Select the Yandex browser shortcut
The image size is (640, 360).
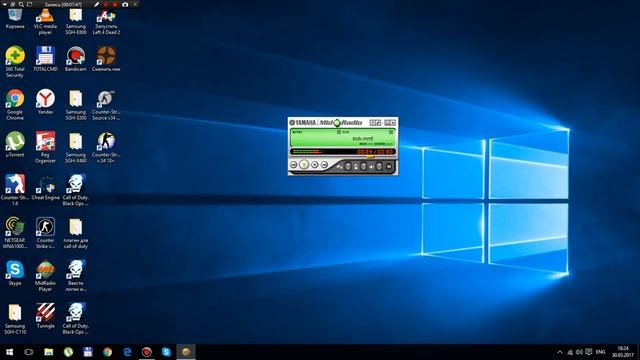(x=45, y=102)
